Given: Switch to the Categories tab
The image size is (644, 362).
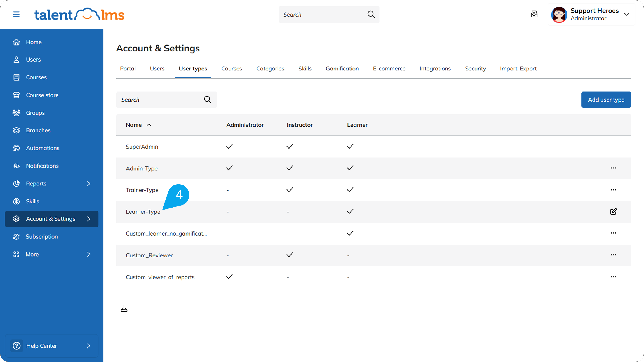Looking at the screenshot, I should pos(270,69).
